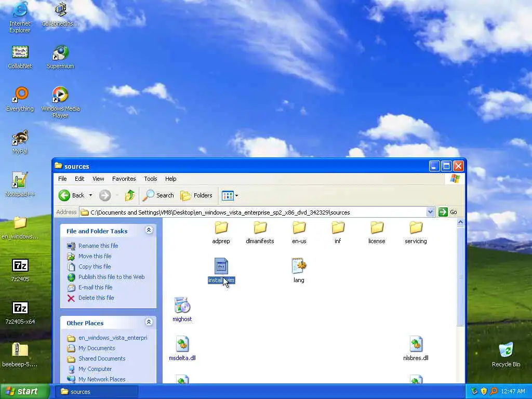532x399 pixels.
Task: Select the en_windows folder on desktop
Action: tap(20, 228)
